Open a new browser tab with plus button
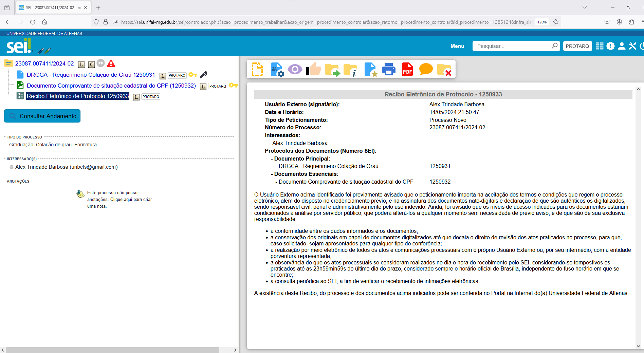644x353 pixels. (x=98, y=7)
